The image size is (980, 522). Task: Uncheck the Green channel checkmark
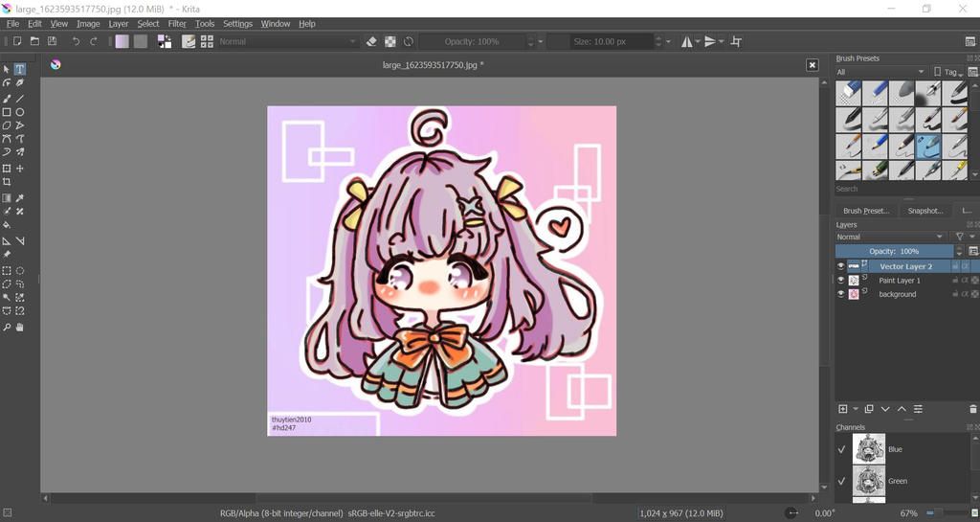[842, 481]
